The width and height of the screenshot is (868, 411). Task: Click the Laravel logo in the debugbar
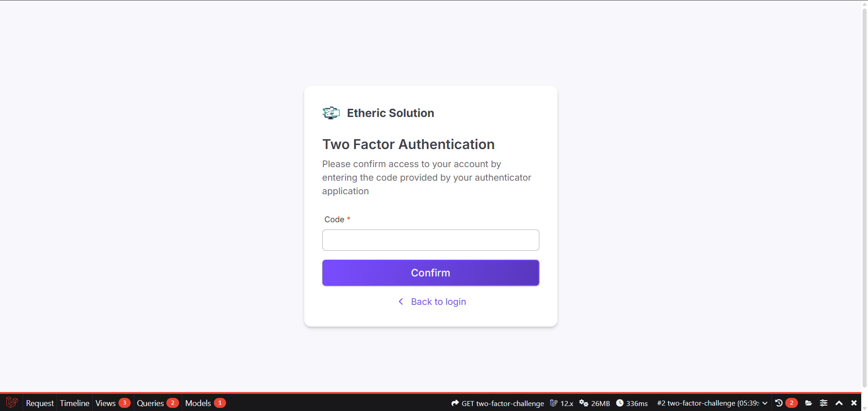(11, 403)
